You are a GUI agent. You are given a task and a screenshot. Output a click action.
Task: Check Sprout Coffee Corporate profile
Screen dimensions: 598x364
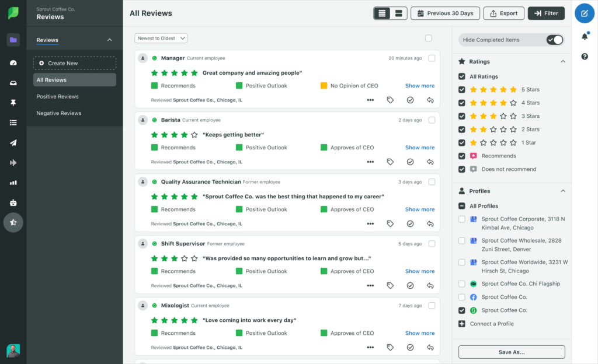(462, 219)
